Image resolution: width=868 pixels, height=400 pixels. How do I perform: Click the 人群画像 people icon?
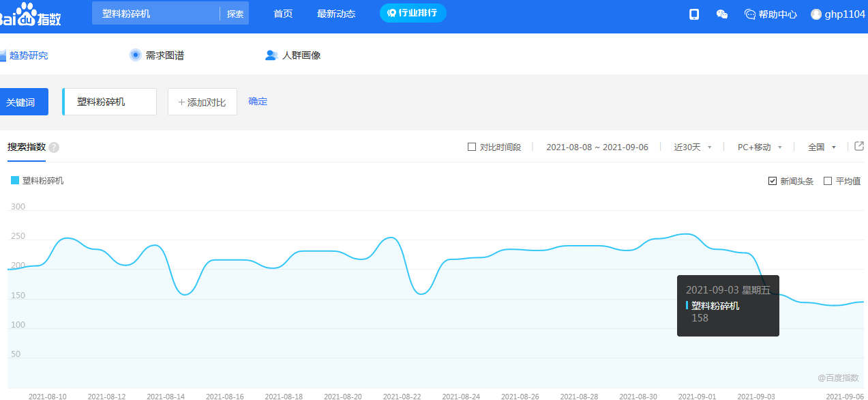pos(271,55)
